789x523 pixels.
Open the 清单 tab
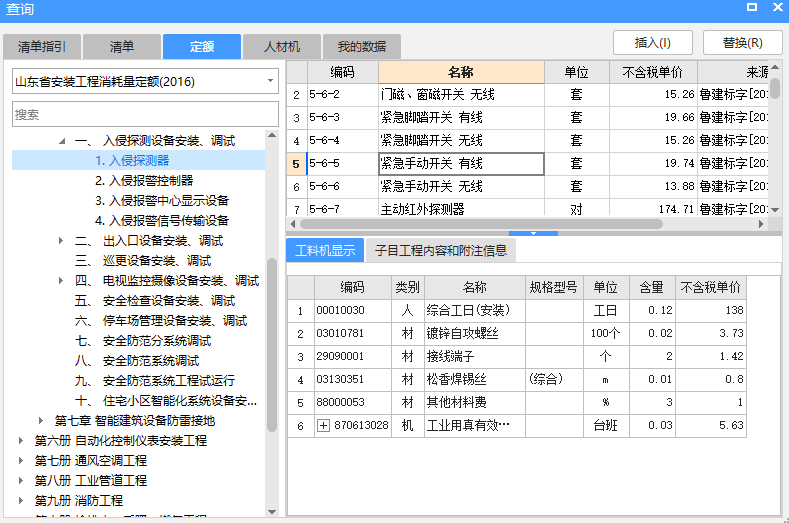122,47
